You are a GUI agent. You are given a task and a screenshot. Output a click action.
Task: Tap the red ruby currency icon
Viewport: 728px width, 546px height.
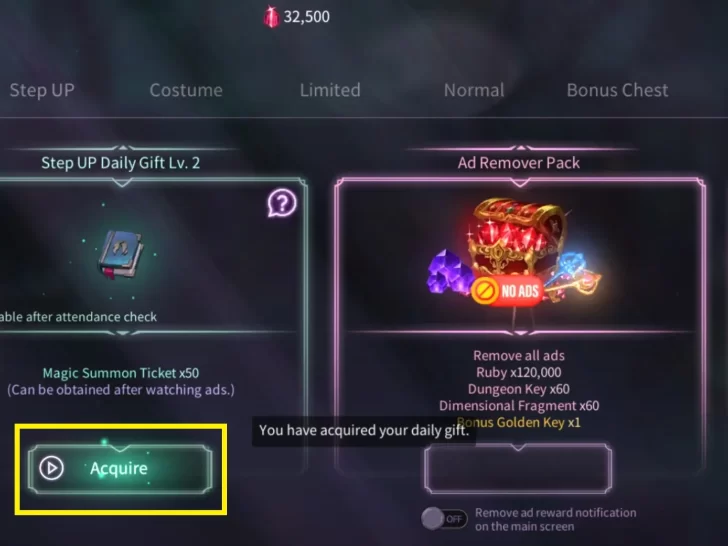(271, 17)
